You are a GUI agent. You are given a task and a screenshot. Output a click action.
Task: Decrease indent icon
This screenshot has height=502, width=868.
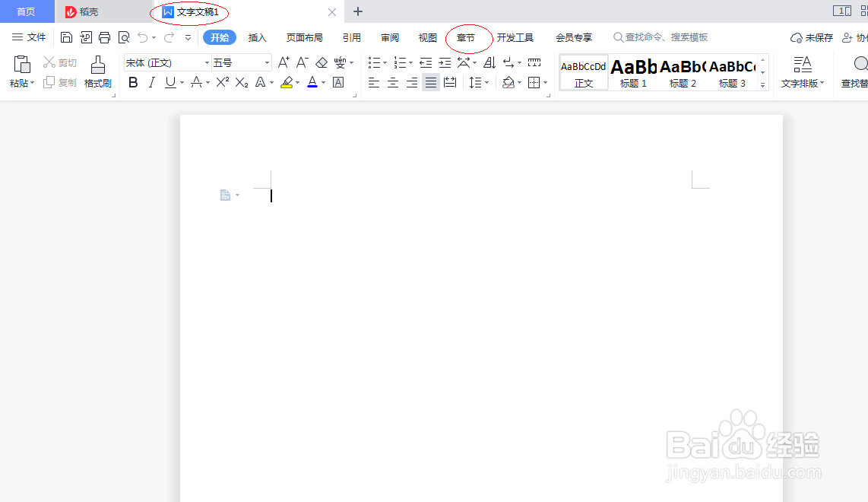coord(426,62)
